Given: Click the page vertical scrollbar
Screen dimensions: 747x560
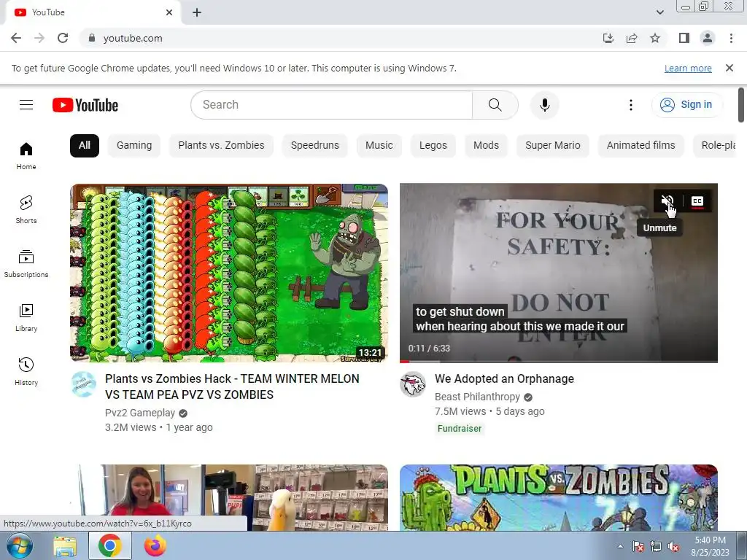Looking at the screenshot, I should [741, 105].
